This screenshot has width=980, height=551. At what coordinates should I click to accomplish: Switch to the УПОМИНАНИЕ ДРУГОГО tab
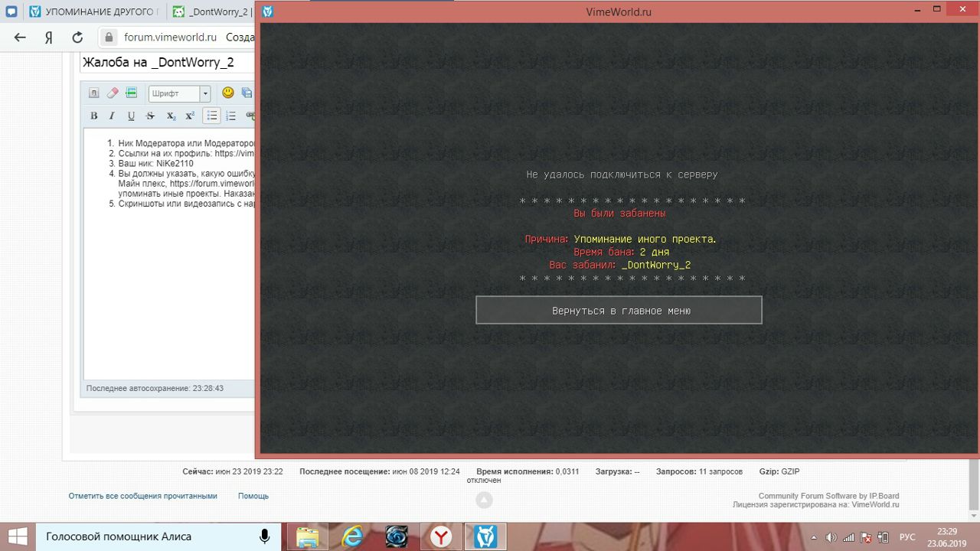point(94,11)
